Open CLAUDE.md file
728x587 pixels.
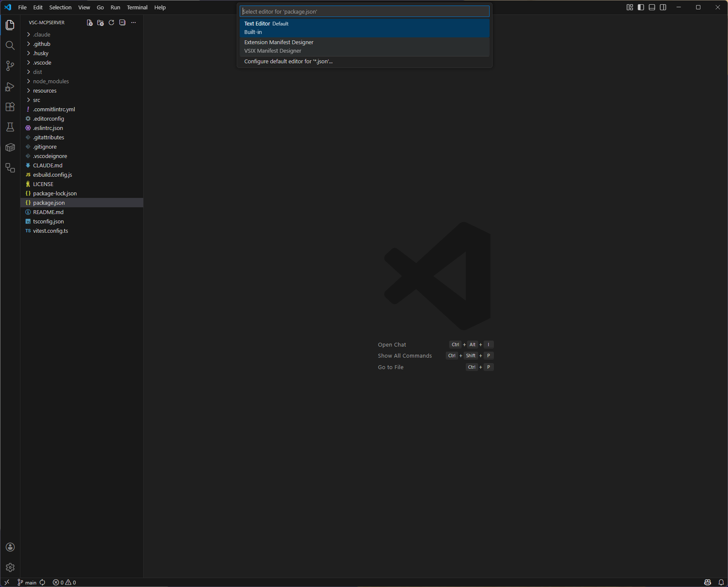(82, 165)
